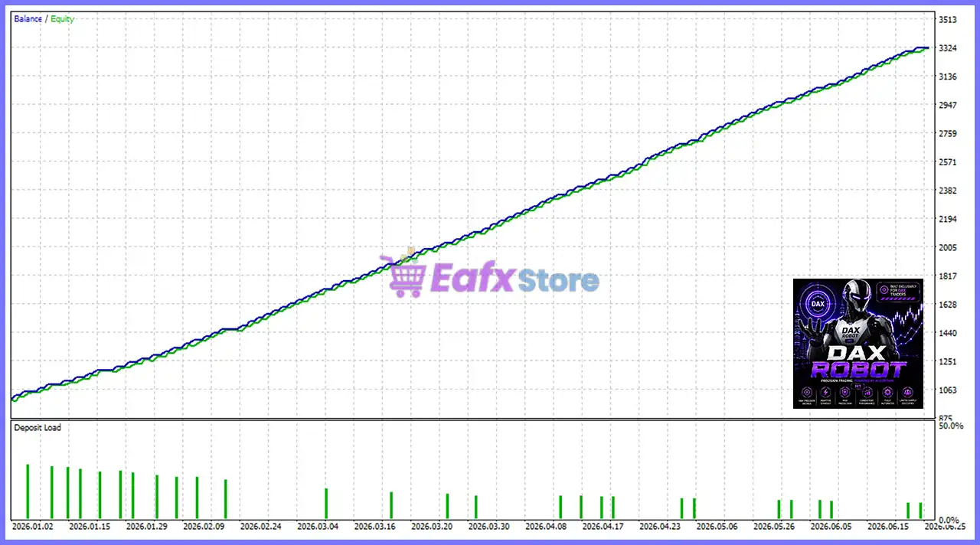980x545 pixels.
Task: Click the 1063 axis value
Action: [948, 390]
